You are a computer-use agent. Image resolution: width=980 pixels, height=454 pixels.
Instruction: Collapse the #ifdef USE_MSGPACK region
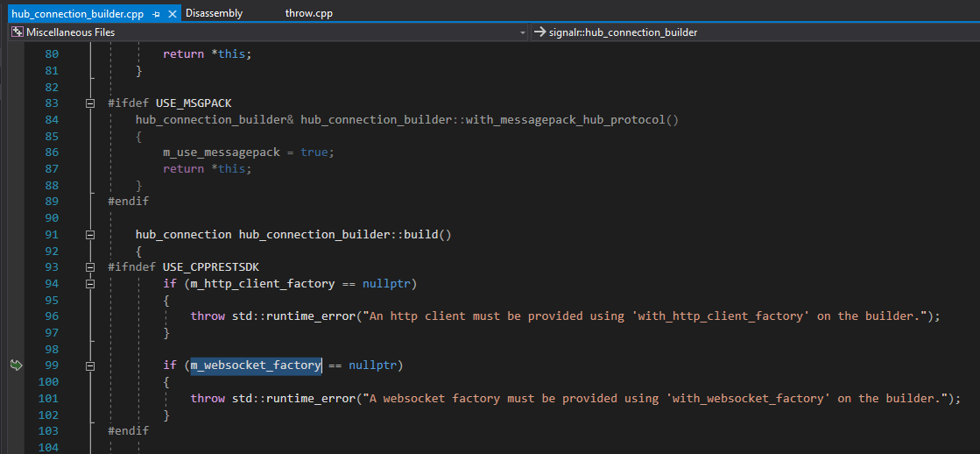90,103
